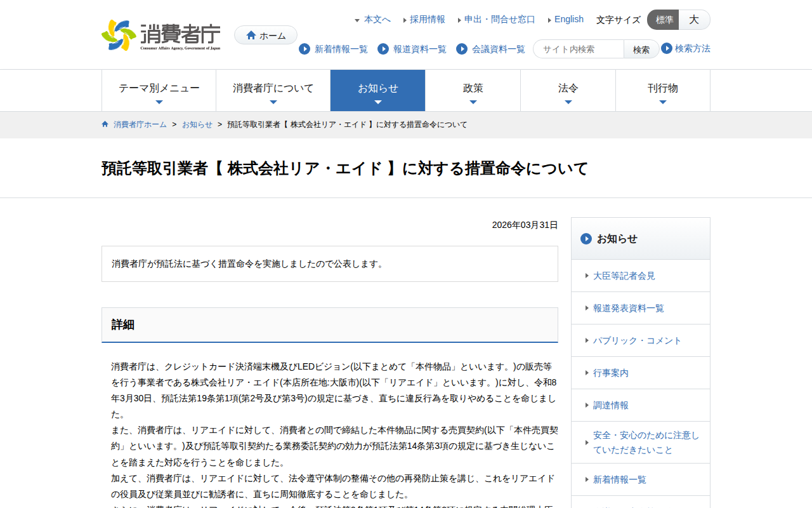Expand the 政策 menu
Image resolution: width=812 pixels, height=508 pixels.
coord(473,91)
